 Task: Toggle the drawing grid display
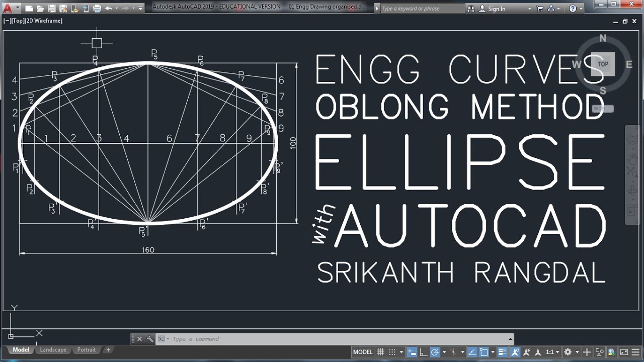point(381,352)
